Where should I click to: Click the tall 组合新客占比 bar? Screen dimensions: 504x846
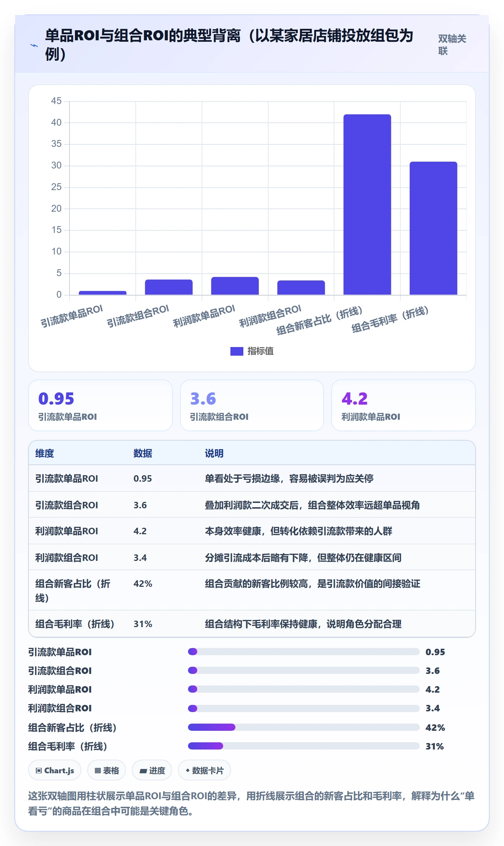pyautogui.click(x=367, y=204)
